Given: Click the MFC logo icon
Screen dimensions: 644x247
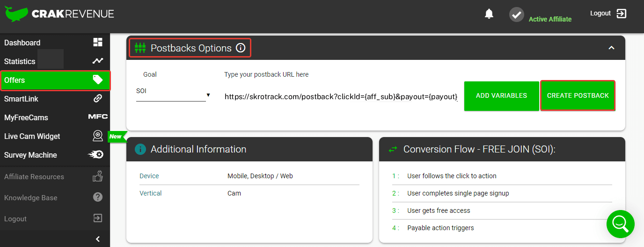Looking at the screenshot, I should [98, 117].
